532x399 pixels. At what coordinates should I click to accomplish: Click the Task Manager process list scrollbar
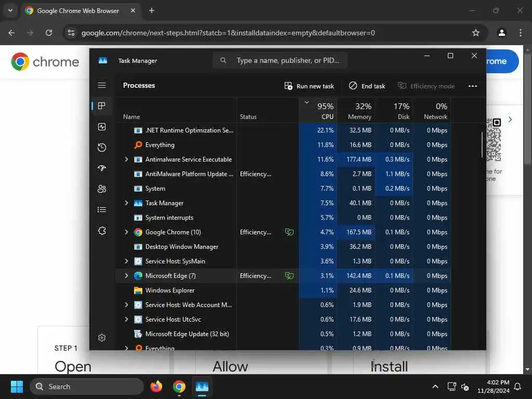point(482,145)
